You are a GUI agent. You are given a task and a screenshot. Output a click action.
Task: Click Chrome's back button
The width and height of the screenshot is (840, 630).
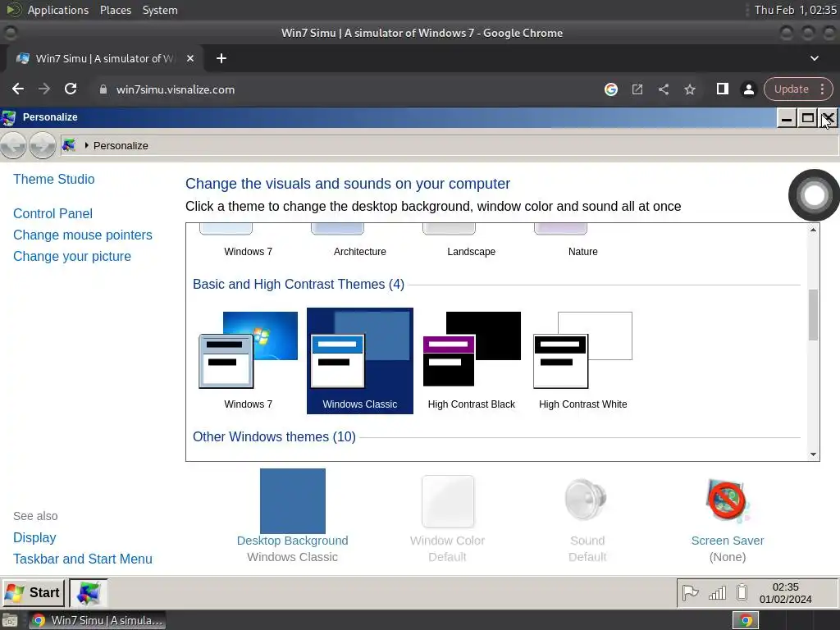tap(18, 89)
